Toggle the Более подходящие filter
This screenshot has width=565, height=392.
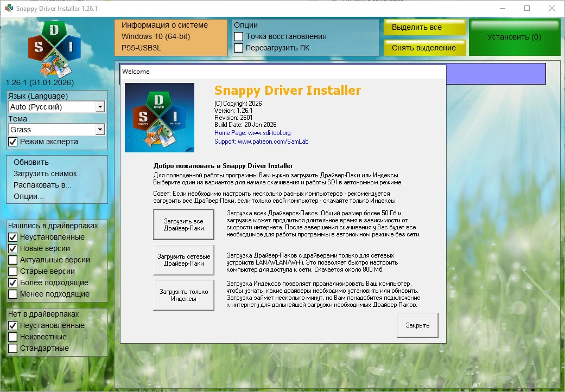click(12, 282)
